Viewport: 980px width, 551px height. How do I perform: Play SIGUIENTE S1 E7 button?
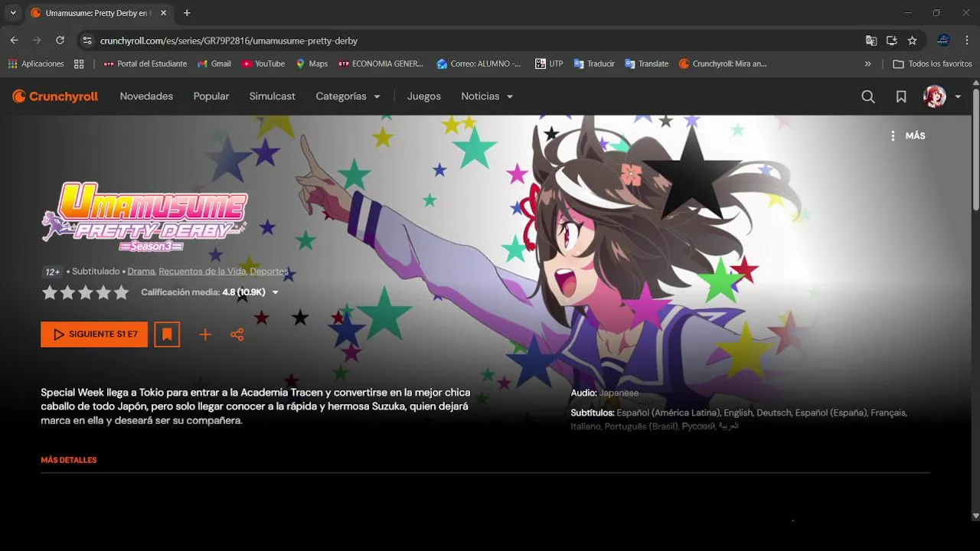click(94, 334)
